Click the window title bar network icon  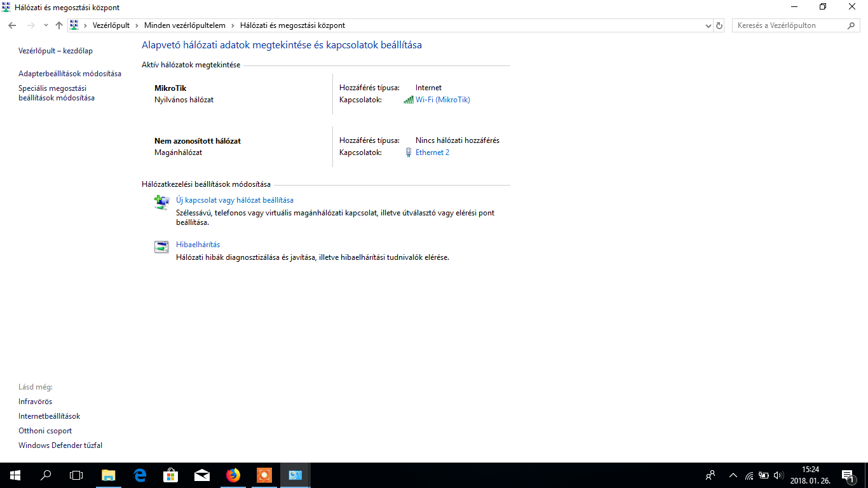[x=6, y=7]
